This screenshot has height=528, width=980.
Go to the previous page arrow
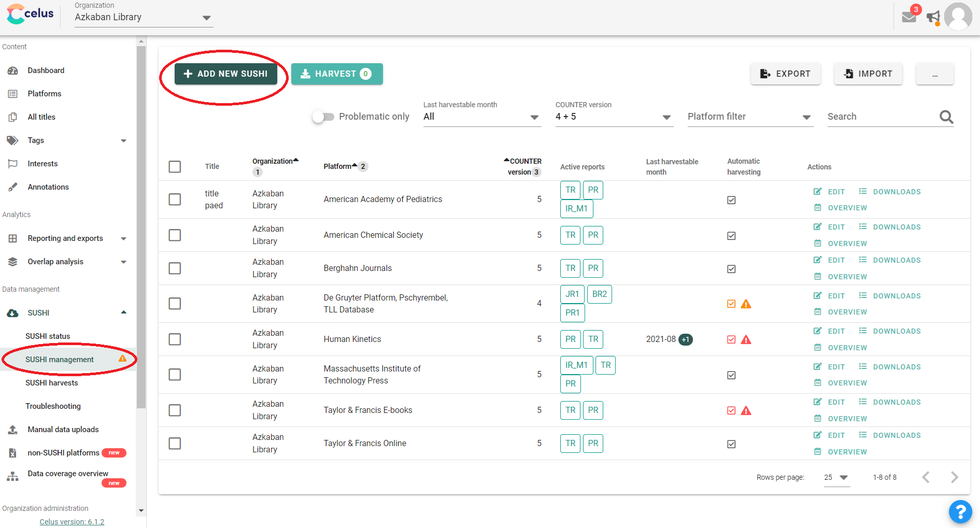click(x=926, y=477)
